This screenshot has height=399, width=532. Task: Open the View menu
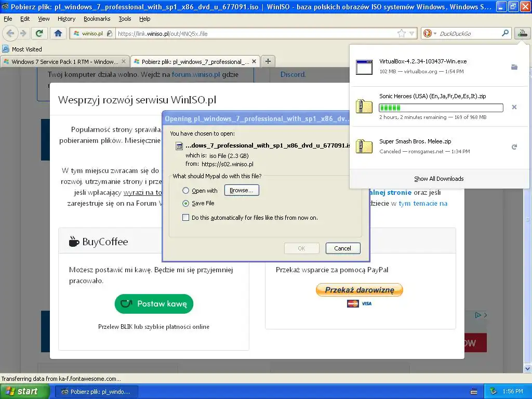[44, 19]
